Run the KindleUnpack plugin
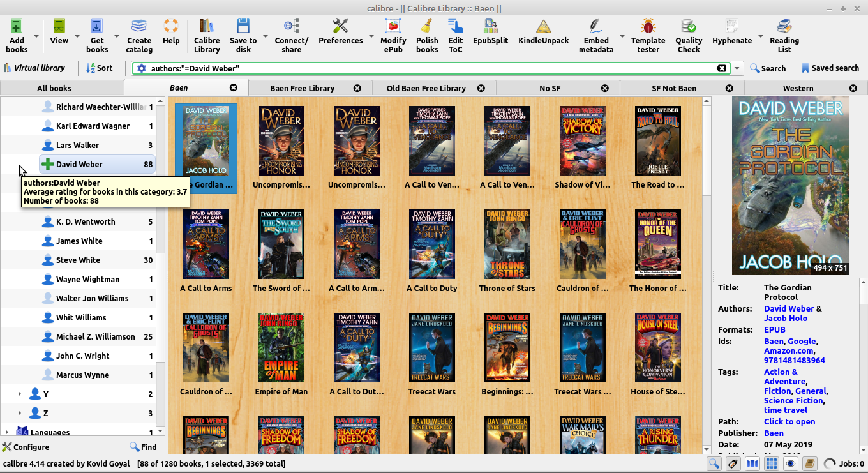This screenshot has width=868, height=473. [x=543, y=26]
